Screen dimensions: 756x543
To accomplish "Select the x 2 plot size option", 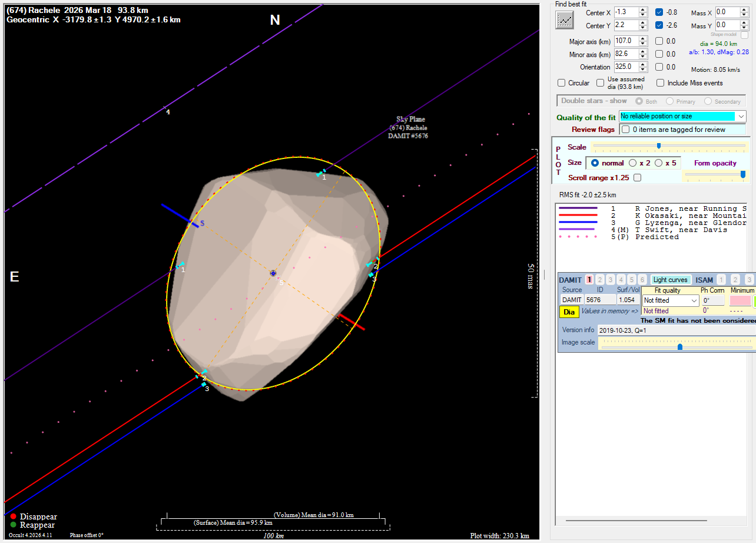I will pyautogui.click(x=633, y=163).
